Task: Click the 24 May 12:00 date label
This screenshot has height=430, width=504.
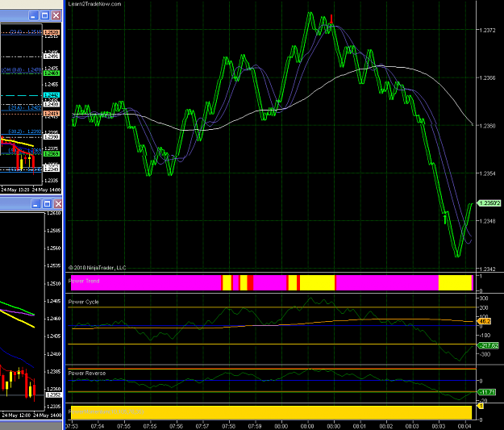Action: (15, 415)
